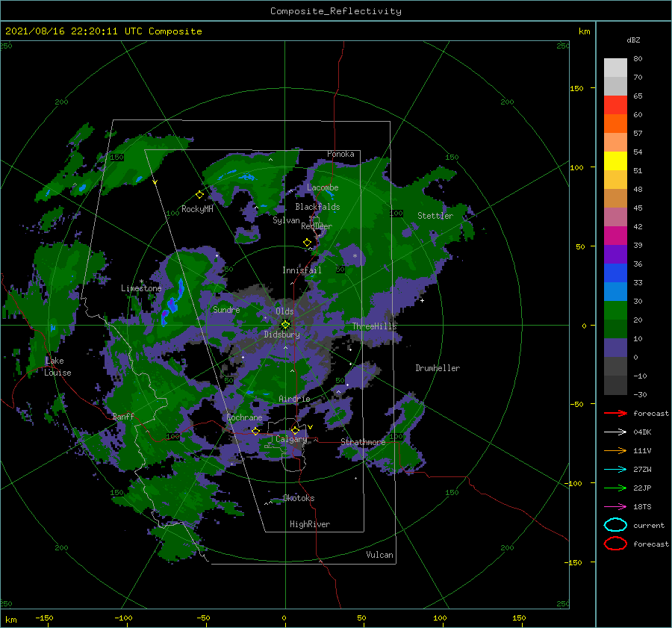The height and width of the screenshot is (628, 672).
Task: Click the Strathmore label
Action: (x=363, y=441)
